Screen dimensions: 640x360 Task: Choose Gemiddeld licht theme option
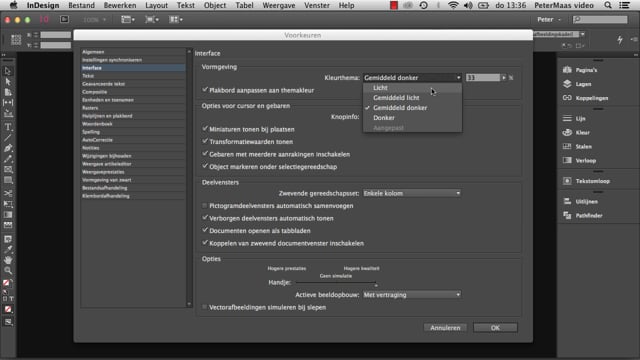point(412,98)
